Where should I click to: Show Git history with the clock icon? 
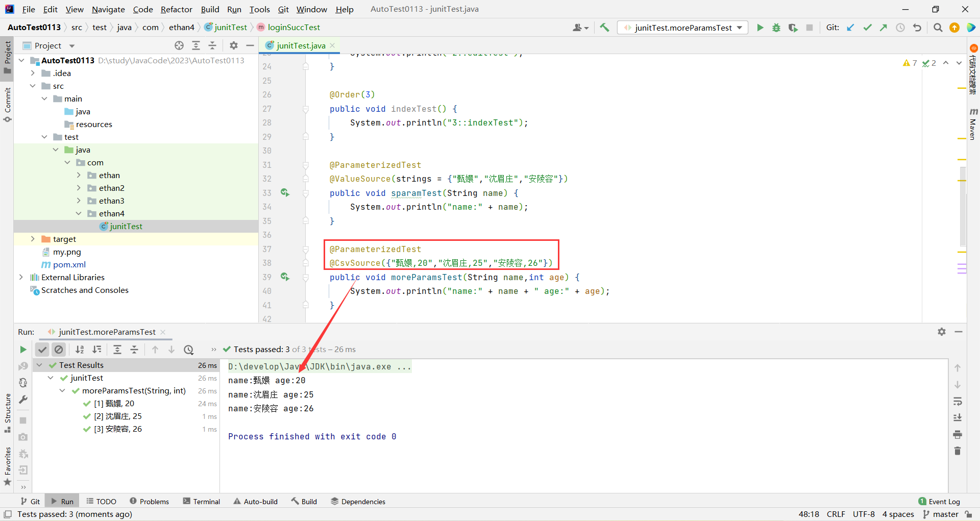pyautogui.click(x=900, y=28)
